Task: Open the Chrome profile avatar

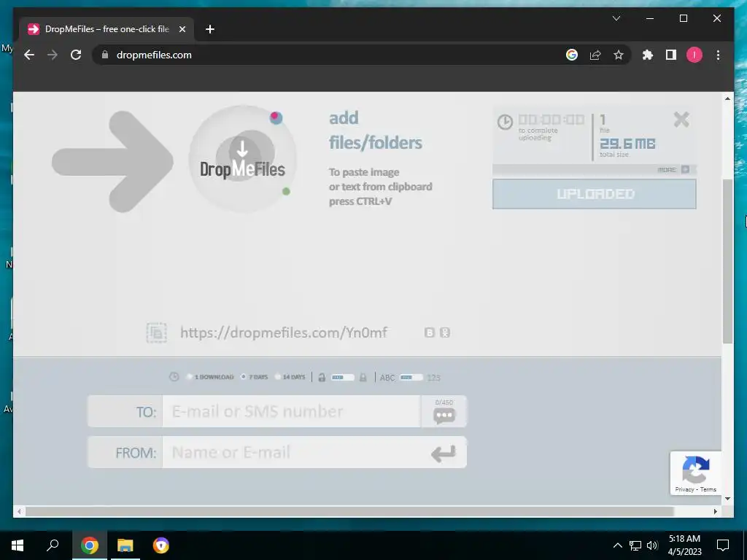Action: pyautogui.click(x=694, y=55)
